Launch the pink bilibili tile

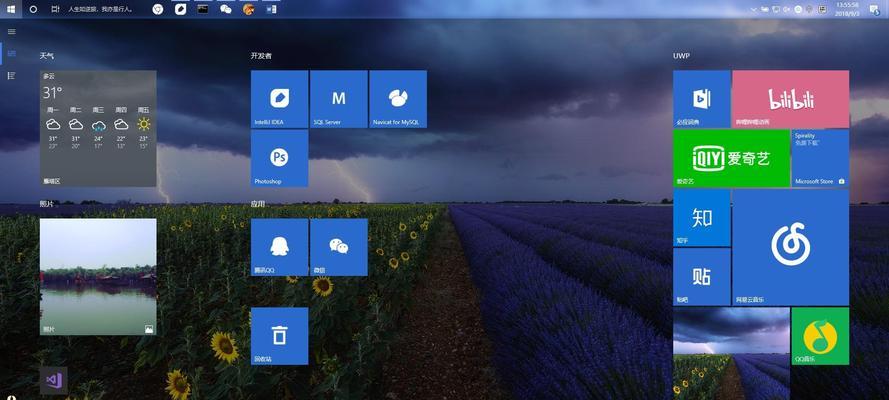click(x=791, y=99)
